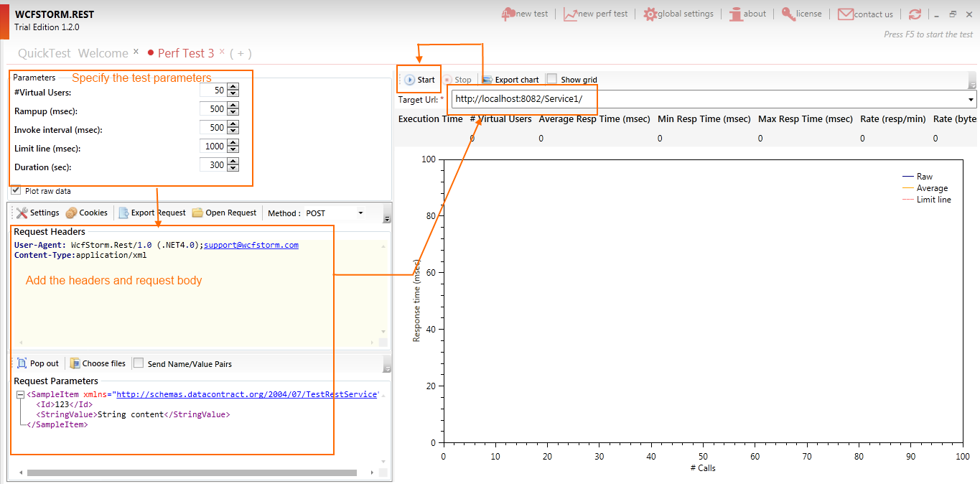980x484 pixels.
Task: Open the Cookies manager
Action: tap(86, 213)
